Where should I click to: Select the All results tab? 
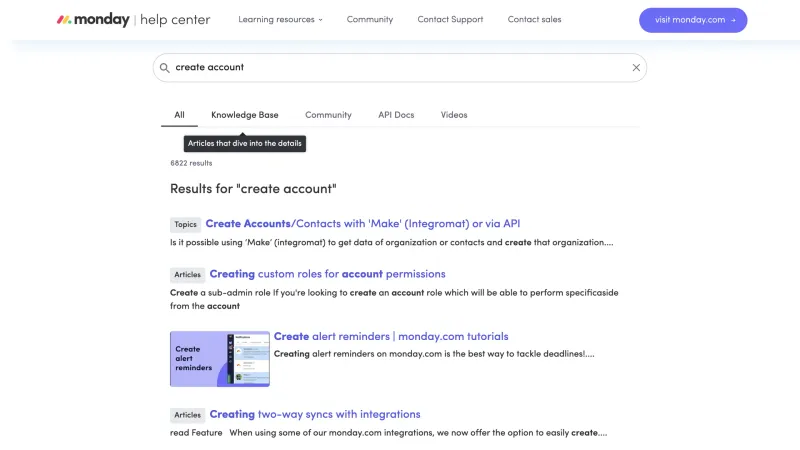[179, 115]
